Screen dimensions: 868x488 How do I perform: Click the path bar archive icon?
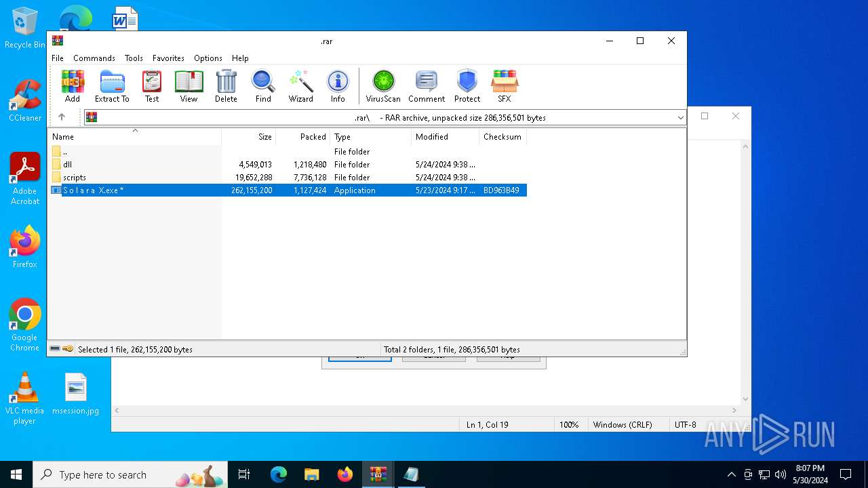[x=92, y=117]
